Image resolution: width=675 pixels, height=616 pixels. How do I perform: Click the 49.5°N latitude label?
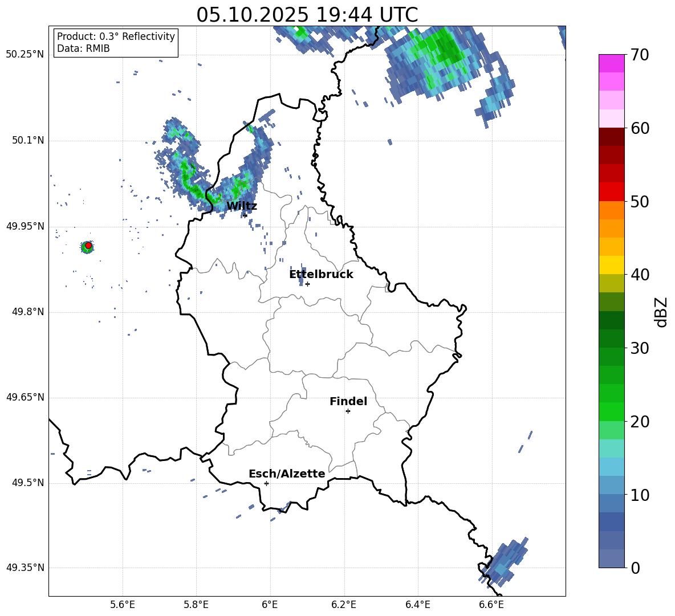(x=28, y=483)
